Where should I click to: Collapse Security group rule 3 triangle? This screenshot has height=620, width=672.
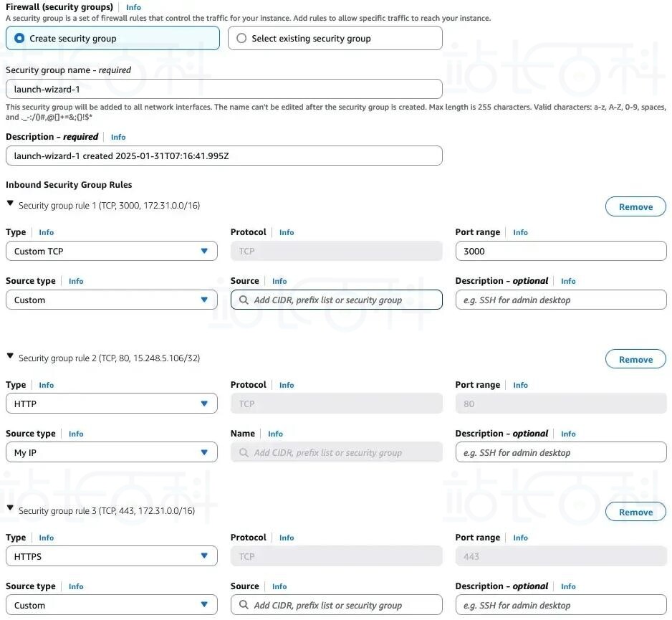point(10,508)
